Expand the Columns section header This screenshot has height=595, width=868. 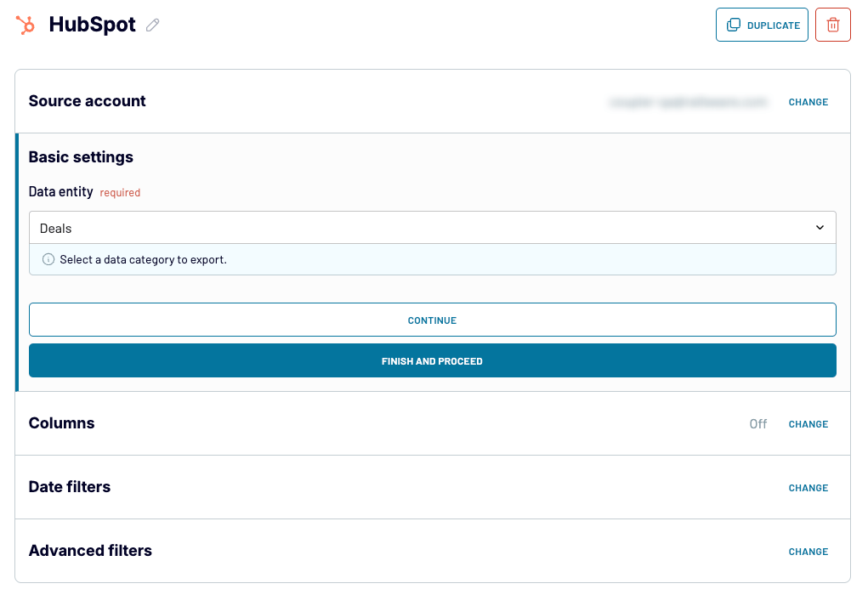[61, 422]
